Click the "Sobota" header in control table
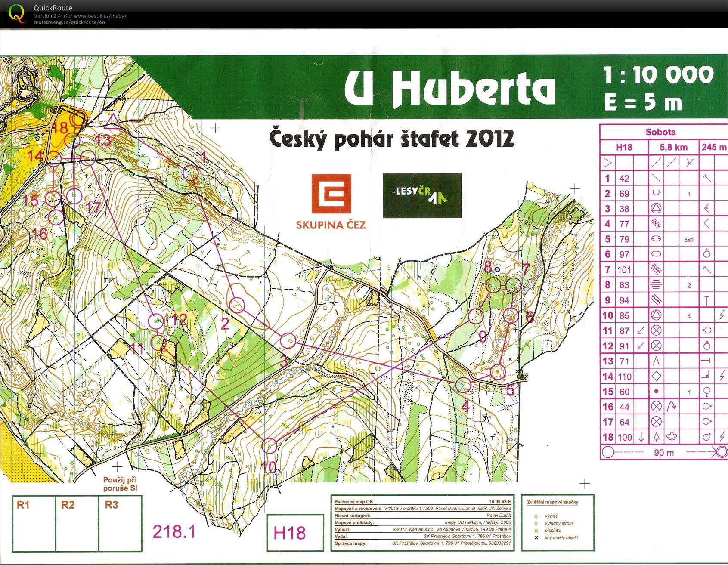728x565 pixels. click(660, 132)
